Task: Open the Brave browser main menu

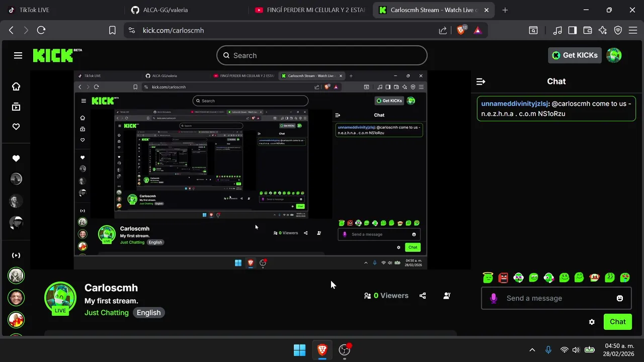Action: (633, 30)
